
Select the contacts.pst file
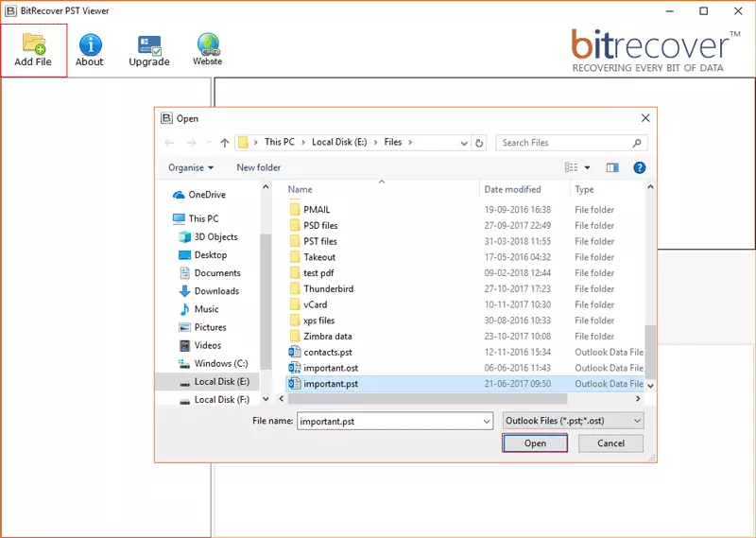[x=327, y=352]
